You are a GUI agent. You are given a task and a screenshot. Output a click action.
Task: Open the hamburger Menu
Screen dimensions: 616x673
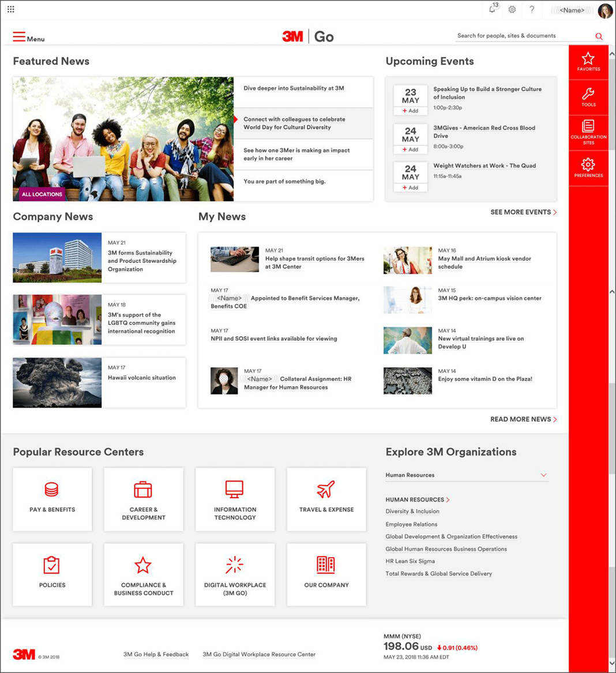[28, 38]
